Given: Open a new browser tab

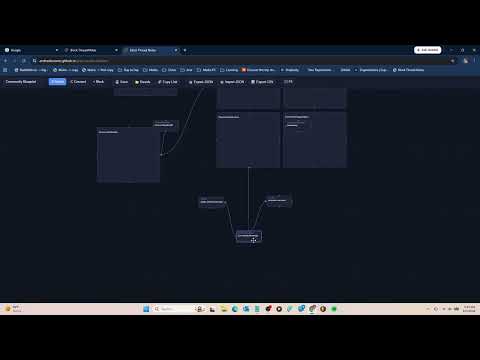Looking at the screenshot, I should coord(185,50).
